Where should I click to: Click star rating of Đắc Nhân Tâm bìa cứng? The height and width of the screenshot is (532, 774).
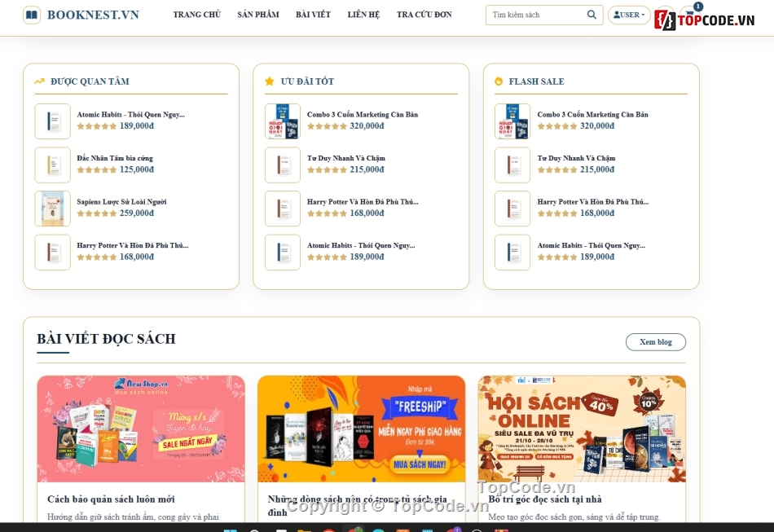click(97, 169)
